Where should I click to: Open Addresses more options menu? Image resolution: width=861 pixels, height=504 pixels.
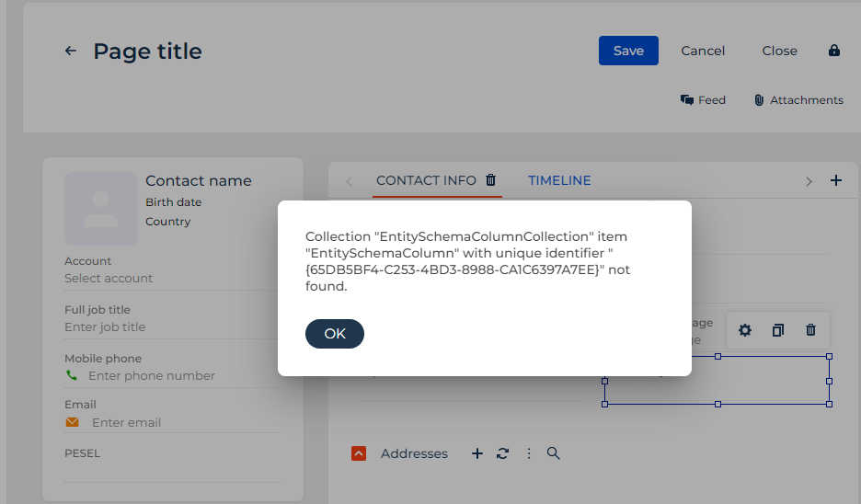click(529, 453)
